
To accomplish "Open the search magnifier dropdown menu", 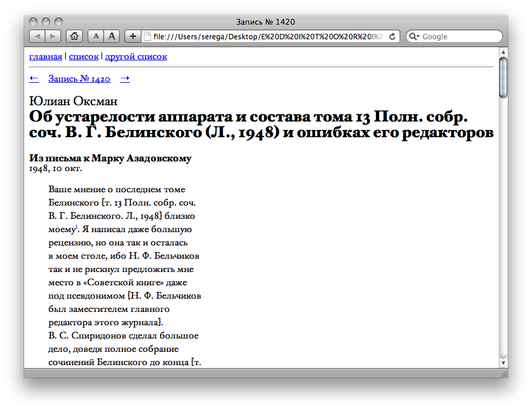I will (x=414, y=36).
